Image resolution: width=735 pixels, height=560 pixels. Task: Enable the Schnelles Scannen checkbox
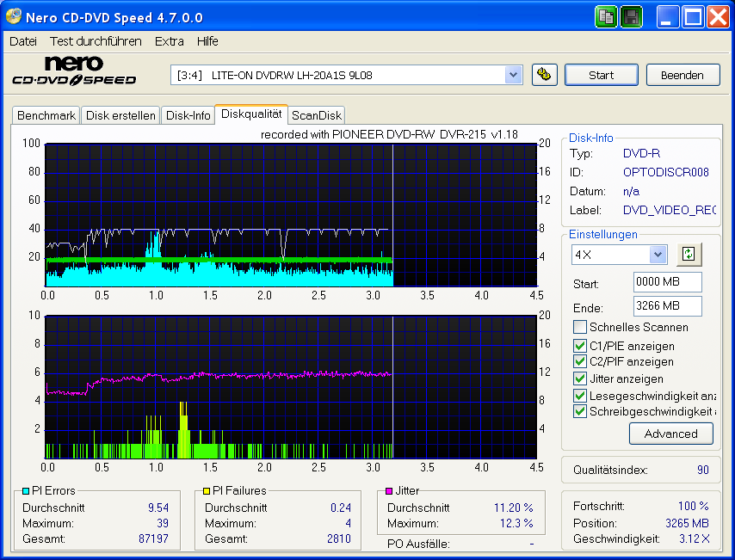coord(580,327)
